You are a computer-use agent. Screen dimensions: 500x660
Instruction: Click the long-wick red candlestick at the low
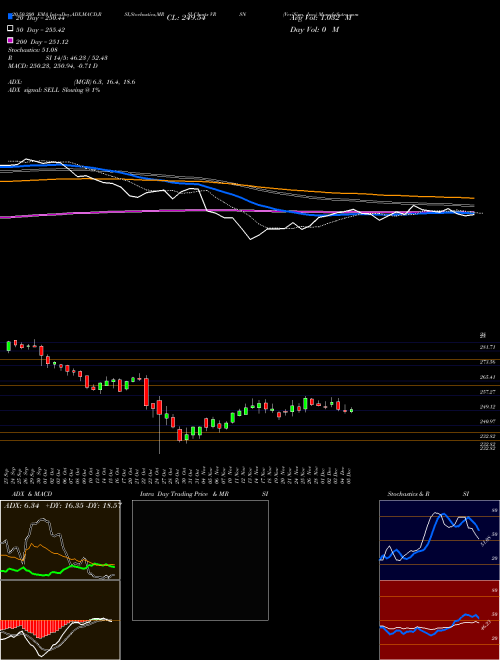click(160, 425)
